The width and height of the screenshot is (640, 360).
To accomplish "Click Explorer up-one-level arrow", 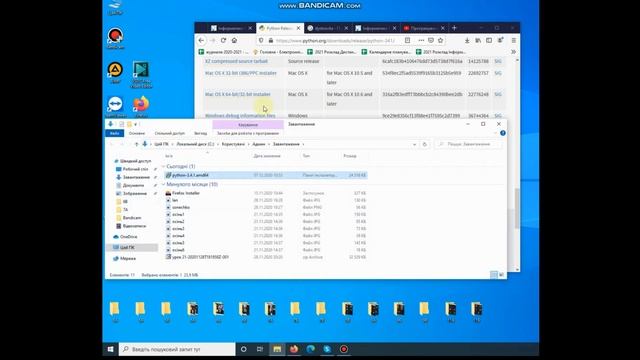I will coord(136,144).
